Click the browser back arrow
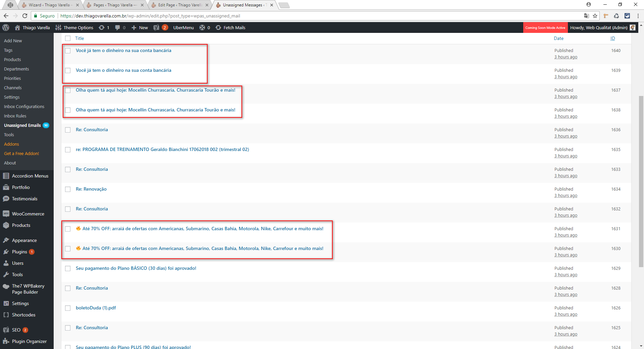 (x=6, y=16)
